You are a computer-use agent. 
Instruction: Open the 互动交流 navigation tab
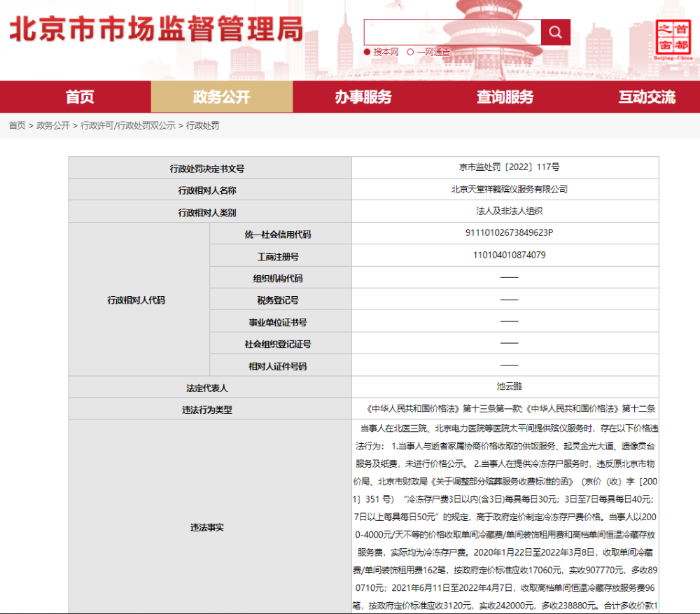tap(647, 97)
